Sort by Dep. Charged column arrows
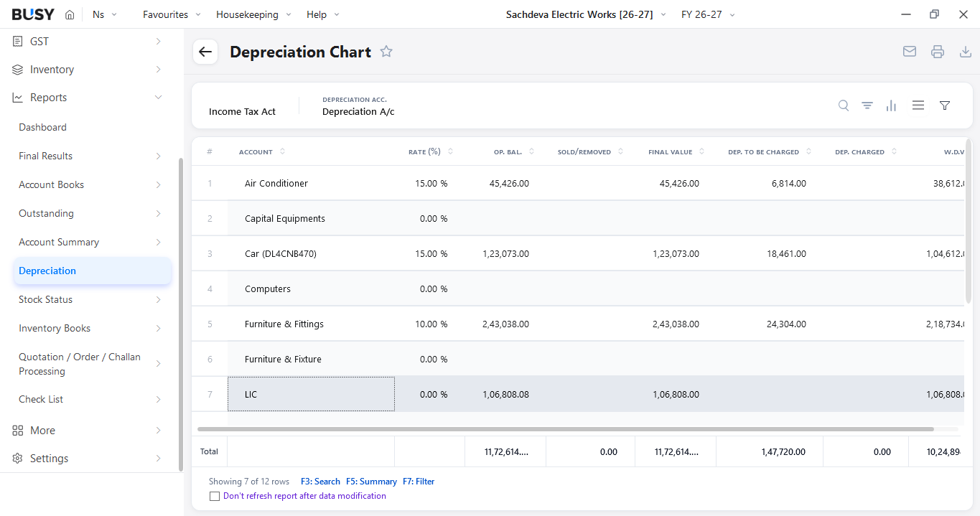The image size is (980, 516). [x=894, y=151]
